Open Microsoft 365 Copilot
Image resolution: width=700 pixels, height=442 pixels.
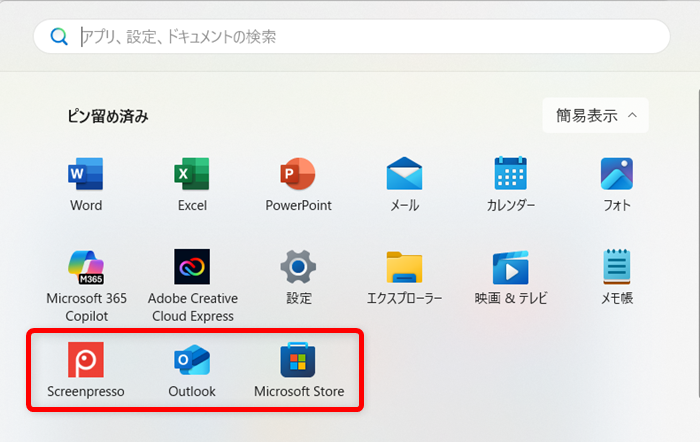87,286
